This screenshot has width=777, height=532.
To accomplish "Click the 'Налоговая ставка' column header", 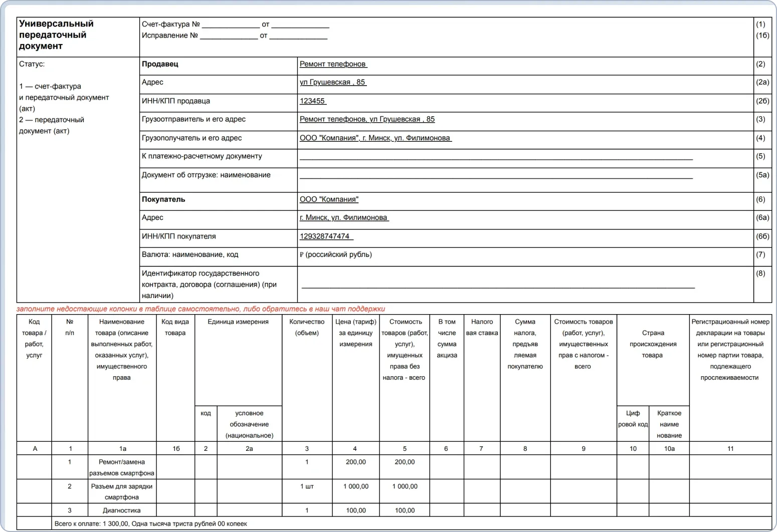I will 482,327.
